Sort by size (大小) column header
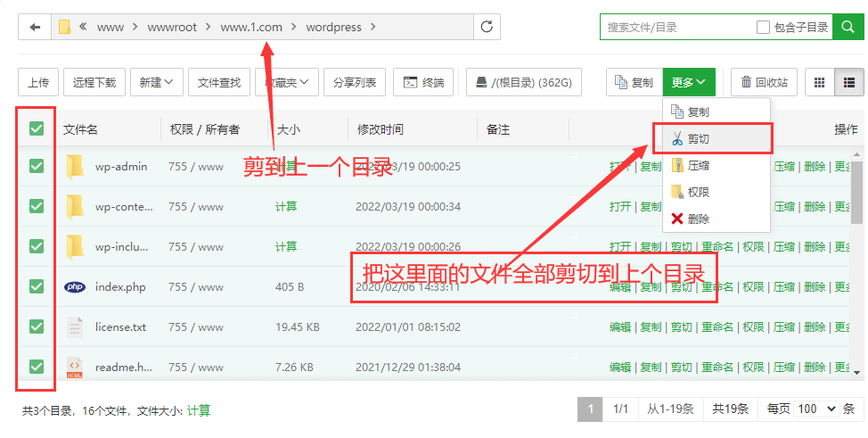868x438 pixels. (x=289, y=129)
